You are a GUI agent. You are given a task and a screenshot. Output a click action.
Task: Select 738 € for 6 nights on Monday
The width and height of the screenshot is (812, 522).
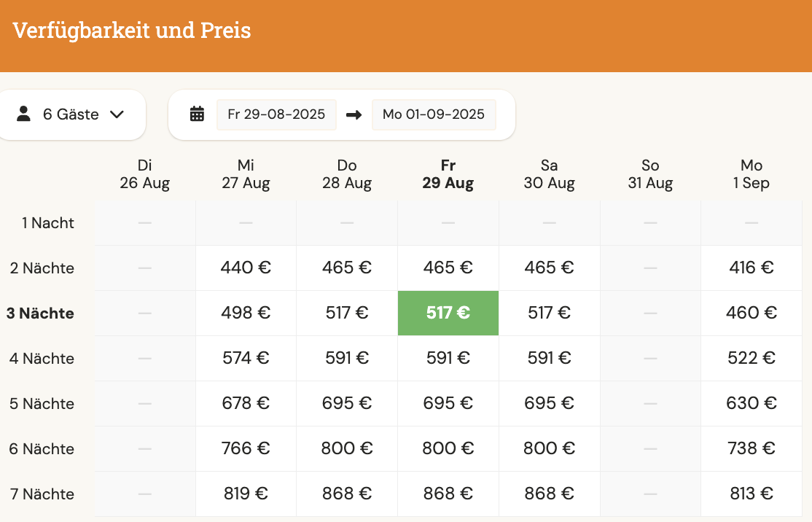[x=752, y=448]
